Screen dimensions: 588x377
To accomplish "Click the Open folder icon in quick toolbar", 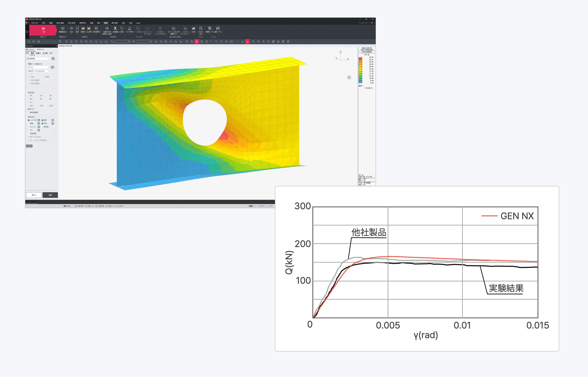I will click(34, 42).
